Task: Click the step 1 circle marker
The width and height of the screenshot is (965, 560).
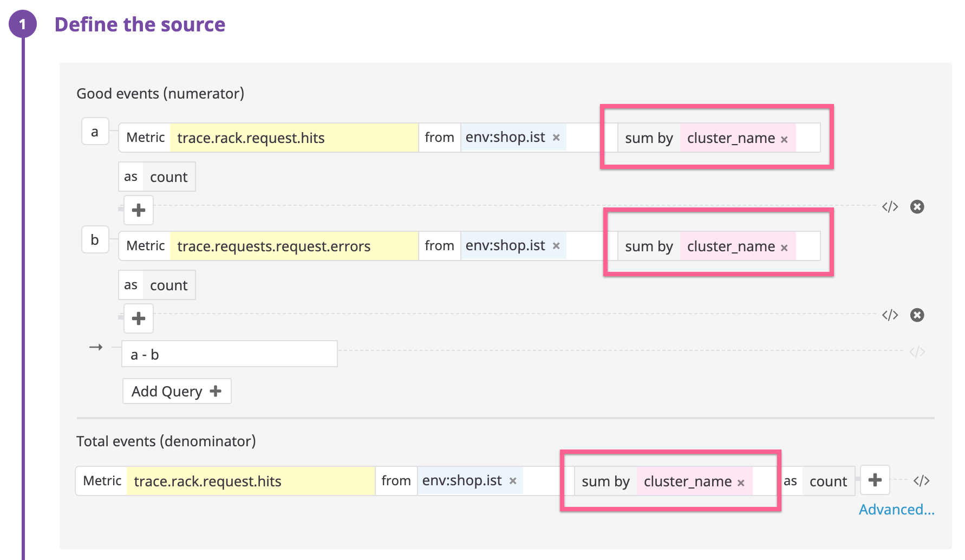Action: coord(23,24)
